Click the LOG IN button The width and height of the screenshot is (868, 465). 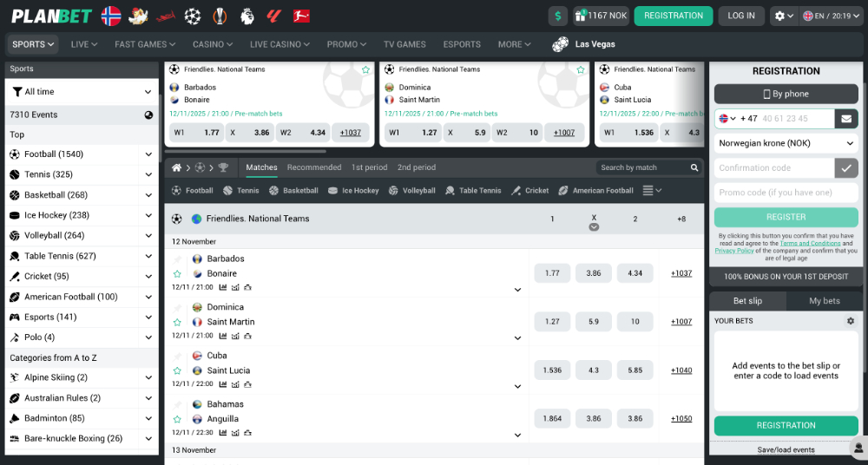pyautogui.click(x=741, y=16)
